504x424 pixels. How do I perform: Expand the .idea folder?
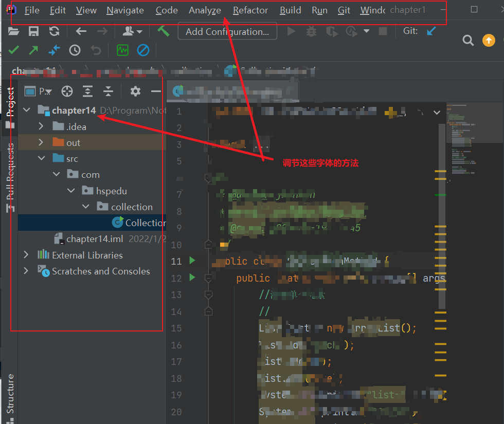click(x=41, y=126)
